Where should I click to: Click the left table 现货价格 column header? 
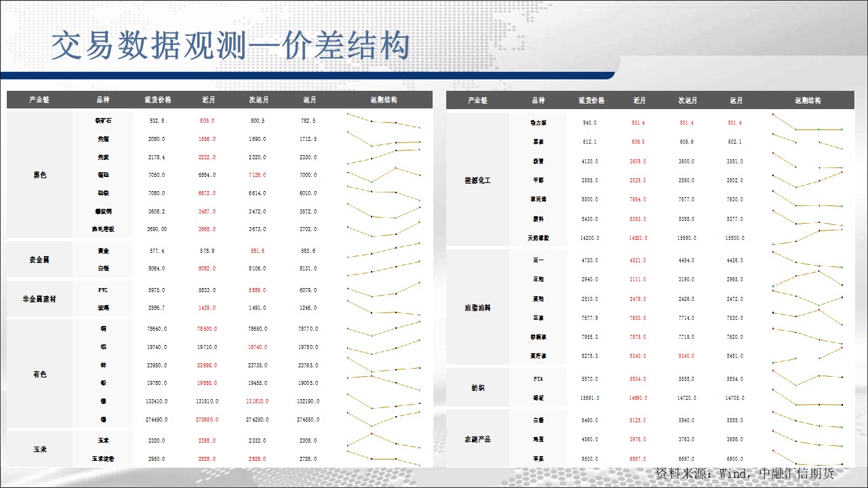coord(157,100)
